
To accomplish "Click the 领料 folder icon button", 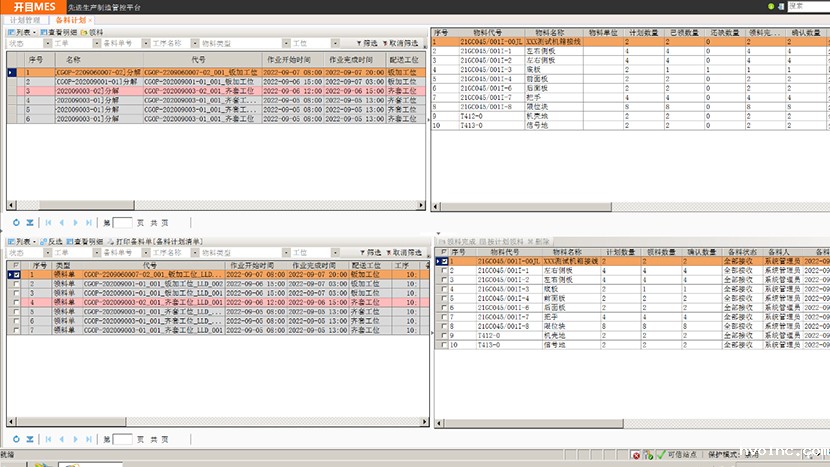I will coord(92,32).
